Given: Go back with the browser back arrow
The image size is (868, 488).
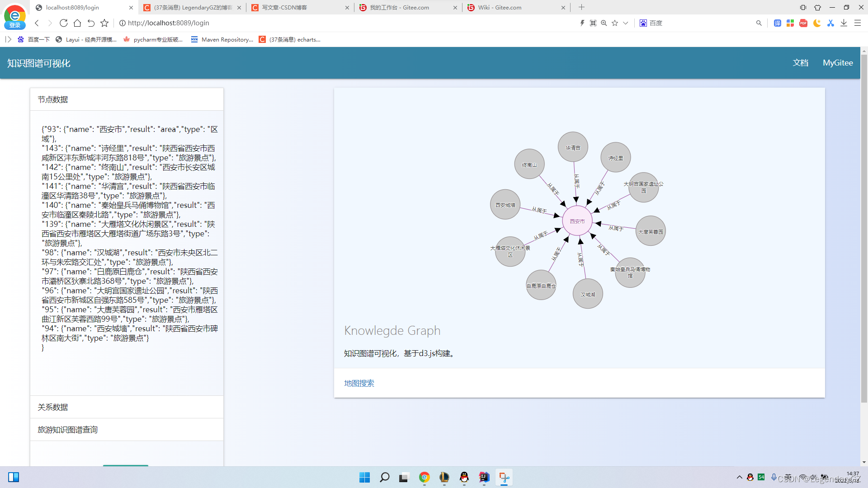Looking at the screenshot, I should [x=37, y=23].
